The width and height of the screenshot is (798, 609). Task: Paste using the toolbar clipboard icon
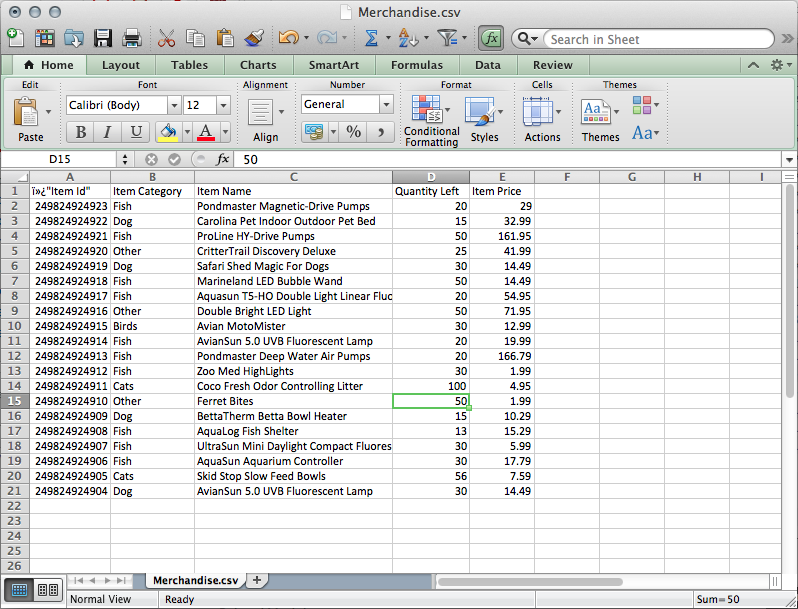(224, 38)
